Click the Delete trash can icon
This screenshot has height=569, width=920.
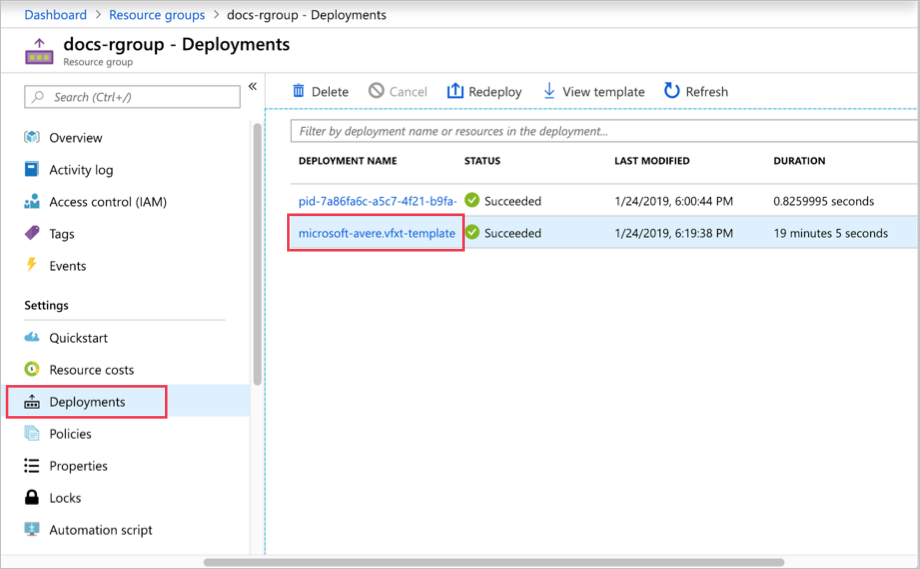(299, 90)
